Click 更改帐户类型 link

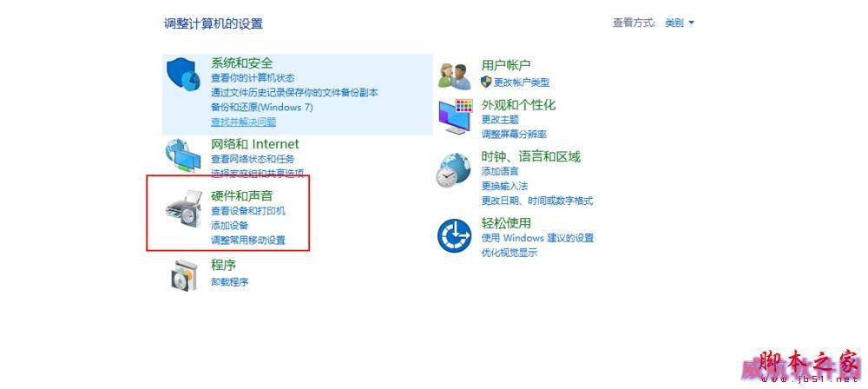tap(522, 82)
